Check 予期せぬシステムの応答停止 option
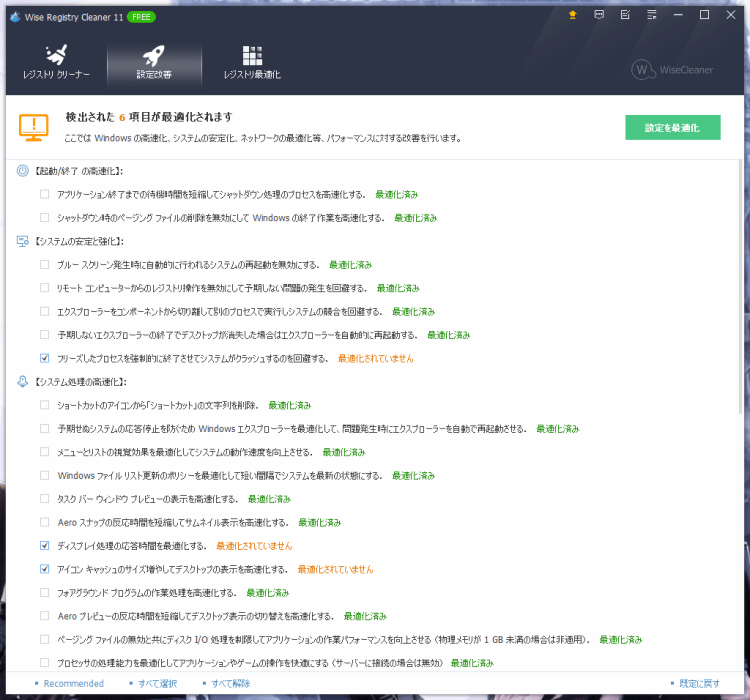This screenshot has width=750, height=700. pos(44,429)
